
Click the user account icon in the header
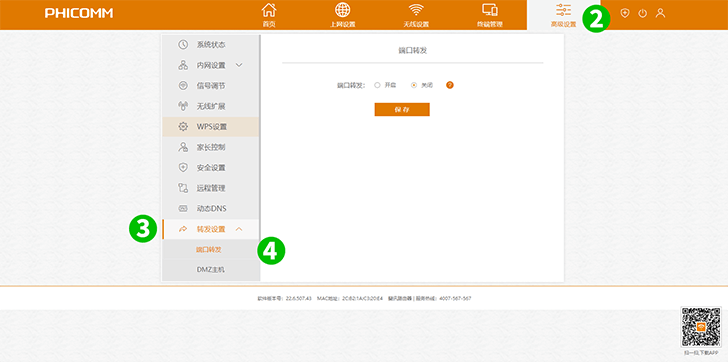(660, 13)
